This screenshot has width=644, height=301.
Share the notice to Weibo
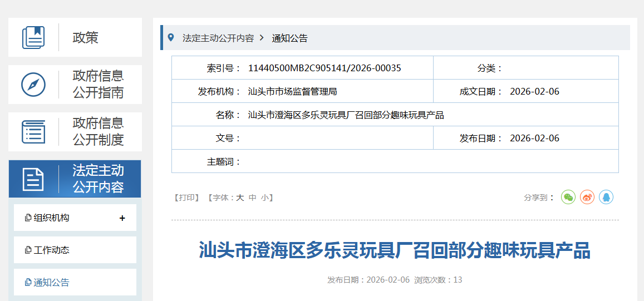click(x=587, y=197)
